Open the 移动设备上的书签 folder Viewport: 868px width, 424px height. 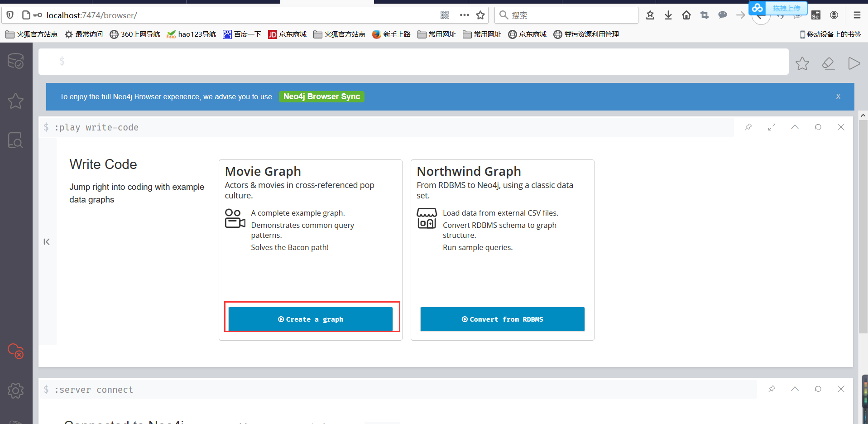[830, 34]
